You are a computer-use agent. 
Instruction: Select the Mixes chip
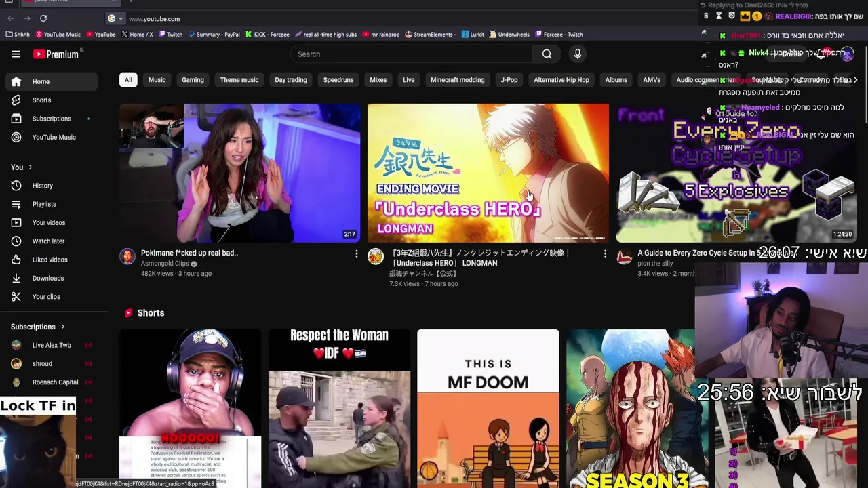click(378, 80)
